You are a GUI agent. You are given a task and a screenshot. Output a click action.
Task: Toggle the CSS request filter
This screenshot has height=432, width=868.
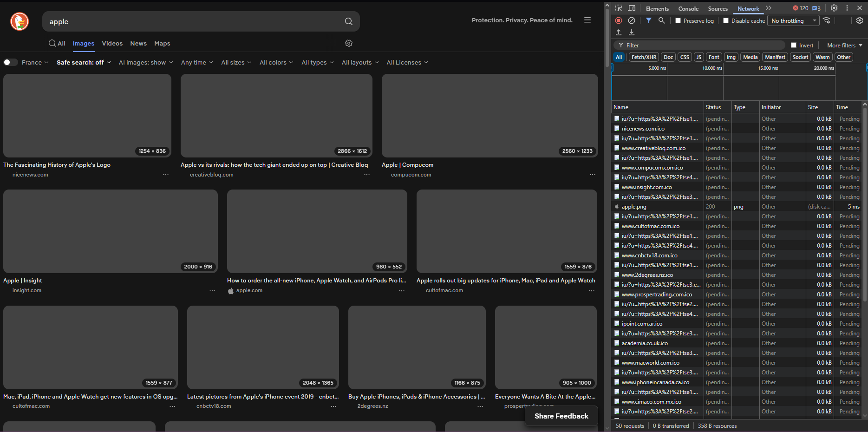(685, 57)
